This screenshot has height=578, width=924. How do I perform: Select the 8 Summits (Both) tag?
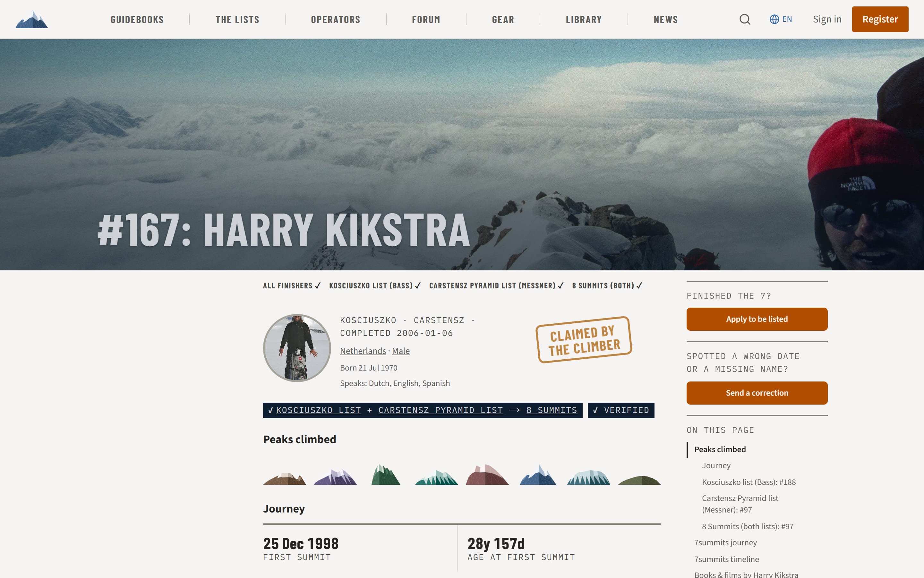tap(607, 285)
